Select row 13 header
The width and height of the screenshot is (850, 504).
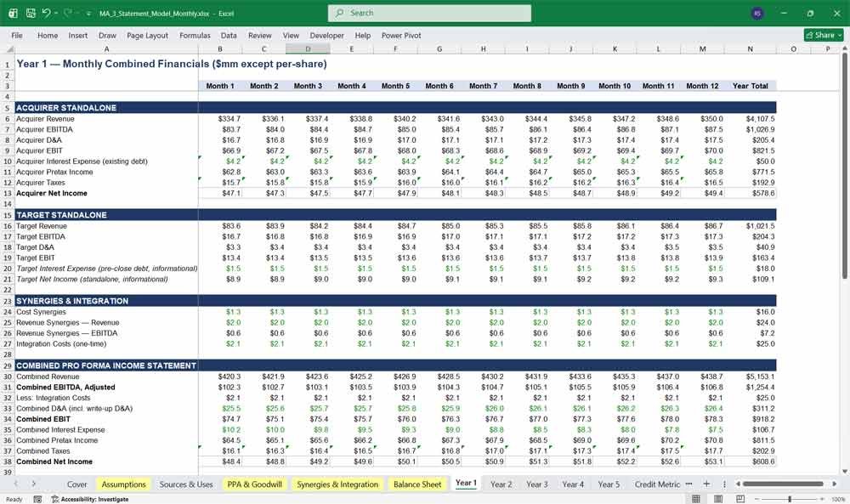coord(7,193)
